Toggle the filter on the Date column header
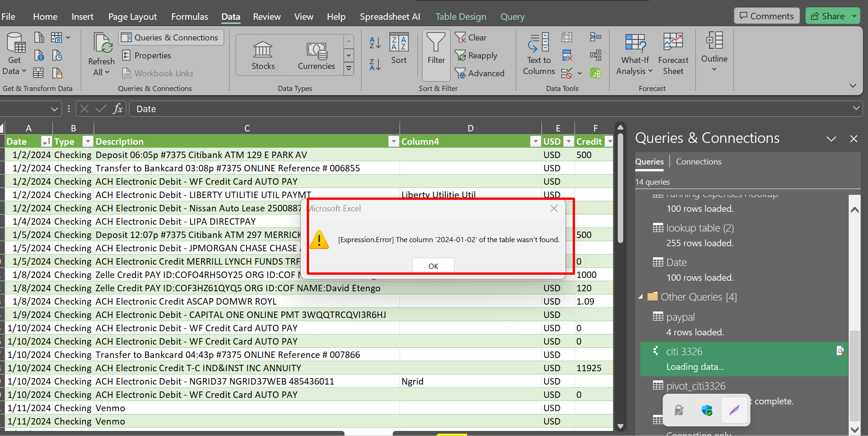 (x=46, y=141)
